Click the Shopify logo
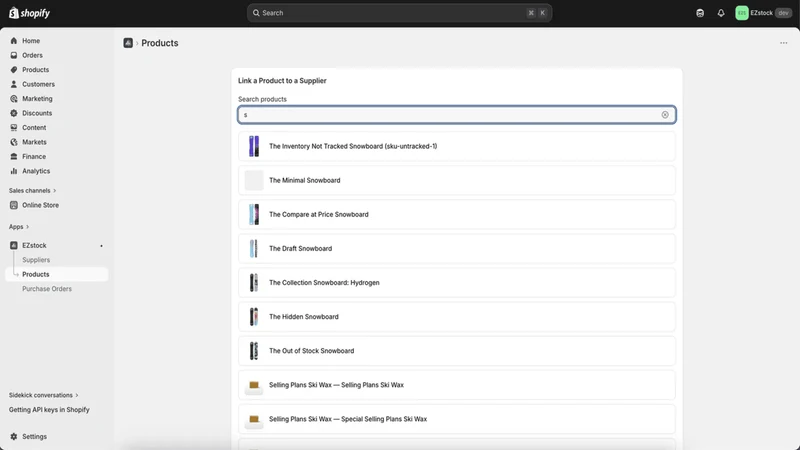Screen dimensions: 800x450 coord(30,13)
